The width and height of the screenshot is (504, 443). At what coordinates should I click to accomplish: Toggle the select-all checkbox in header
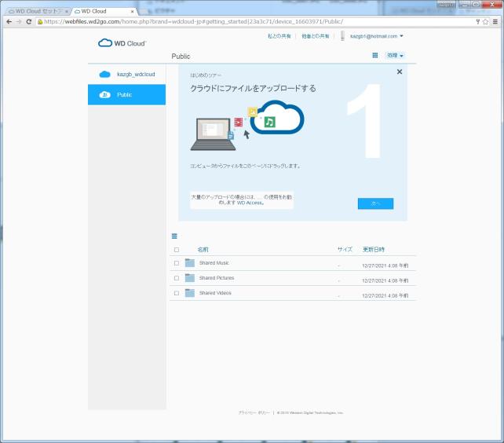pos(177,250)
